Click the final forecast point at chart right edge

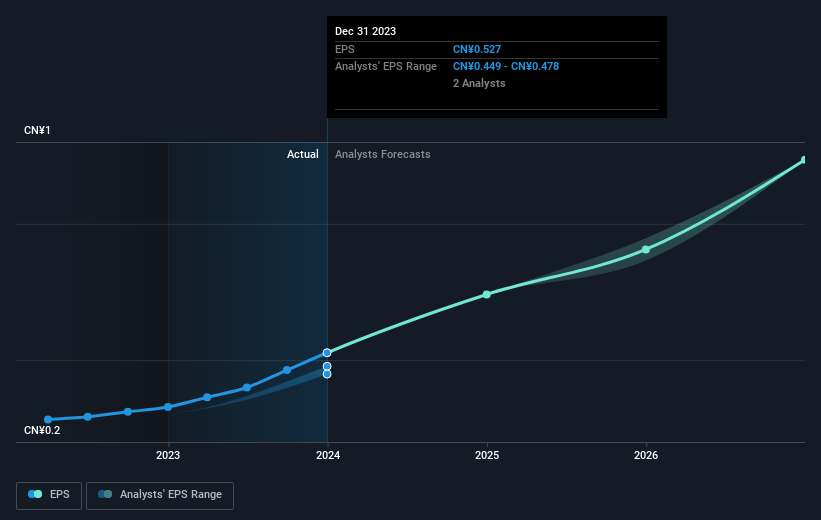tap(804, 160)
